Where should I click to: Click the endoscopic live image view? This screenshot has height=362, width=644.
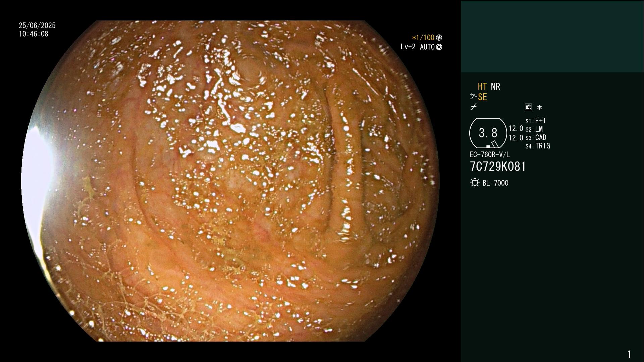(x=230, y=181)
